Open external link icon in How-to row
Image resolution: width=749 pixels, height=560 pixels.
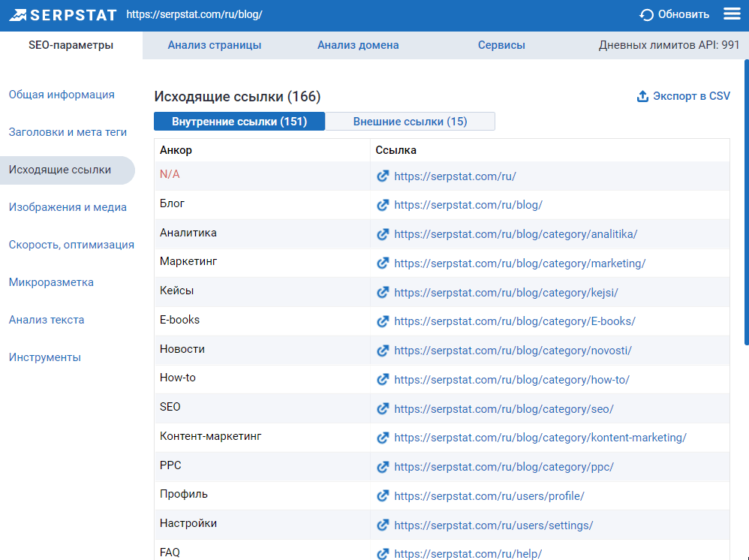(383, 379)
